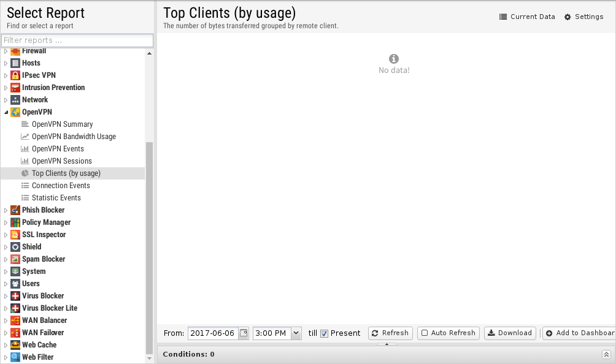Click the IPsec VPN lock icon
616x364 pixels.
(15, 75)
